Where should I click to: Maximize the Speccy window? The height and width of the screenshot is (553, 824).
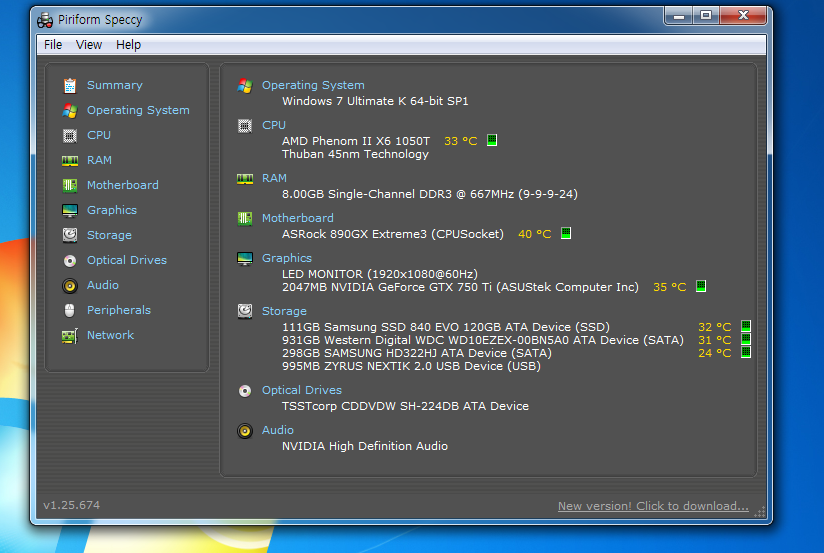point(706,15)
